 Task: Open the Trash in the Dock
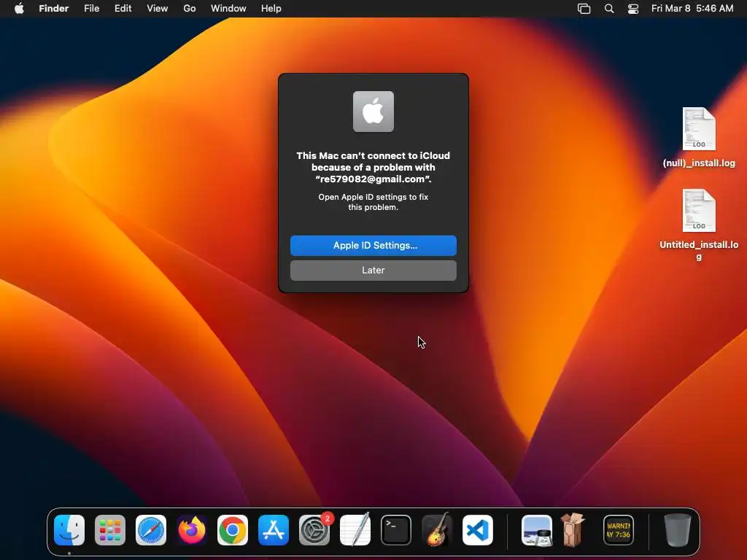(x=678, y=530)
